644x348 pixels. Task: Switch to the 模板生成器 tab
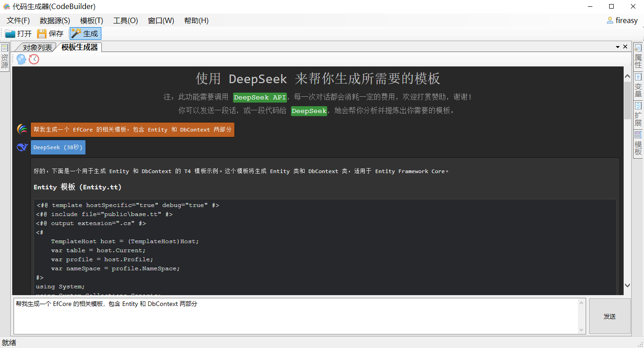[79, 47]
